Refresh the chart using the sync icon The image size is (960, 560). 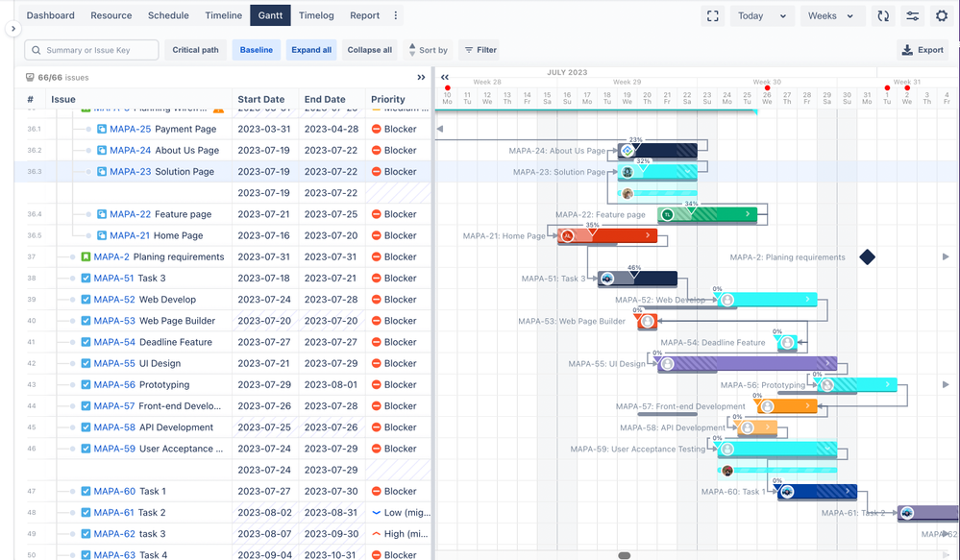point(882,16)
